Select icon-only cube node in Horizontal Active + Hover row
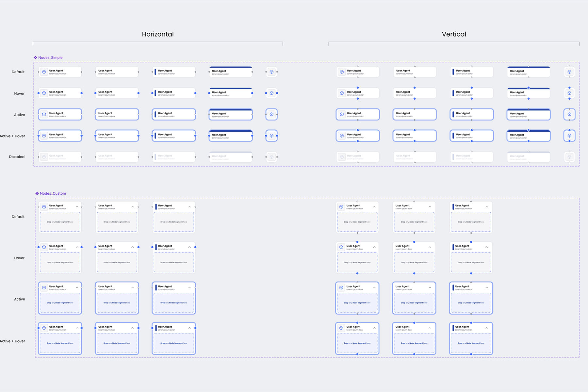The height and width of the screenshot is (392, 588). tap(271, 136)
